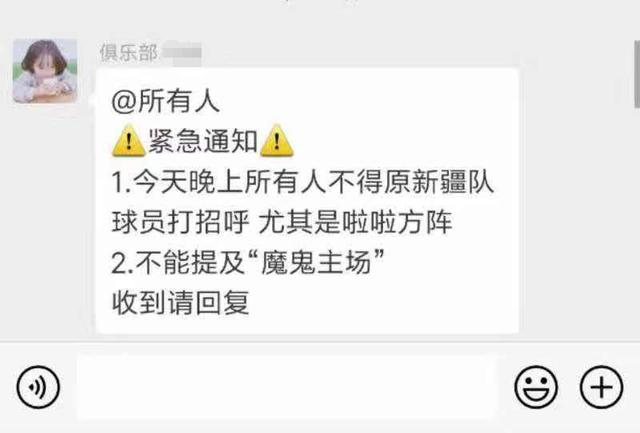Click the blurred name after 俱乐部
This screenshot has height=433, width=640.
(182, 53)
